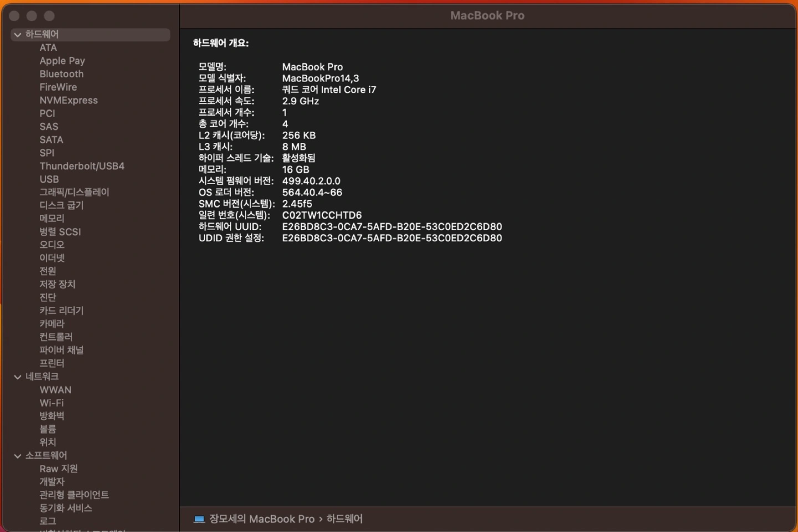
Task: Select PCI in the sidebar
Action: [x=47, y=114]
